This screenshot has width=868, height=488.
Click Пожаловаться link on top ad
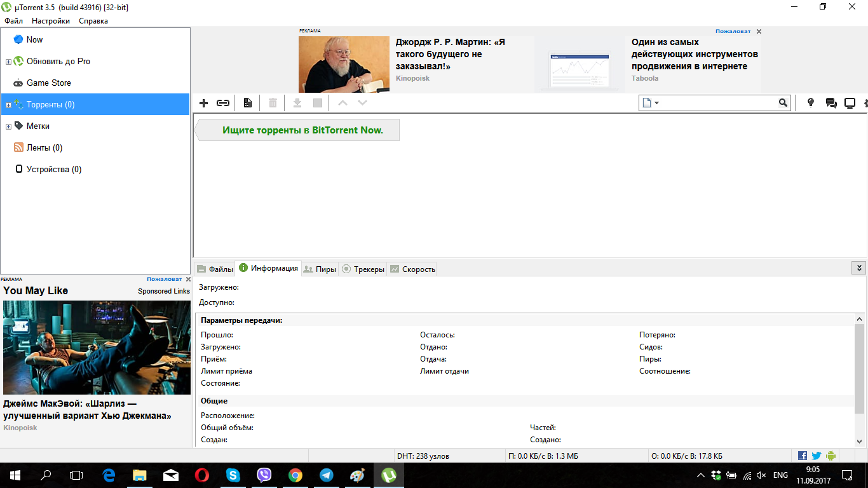pyautogui.click(x=733, y=31)
